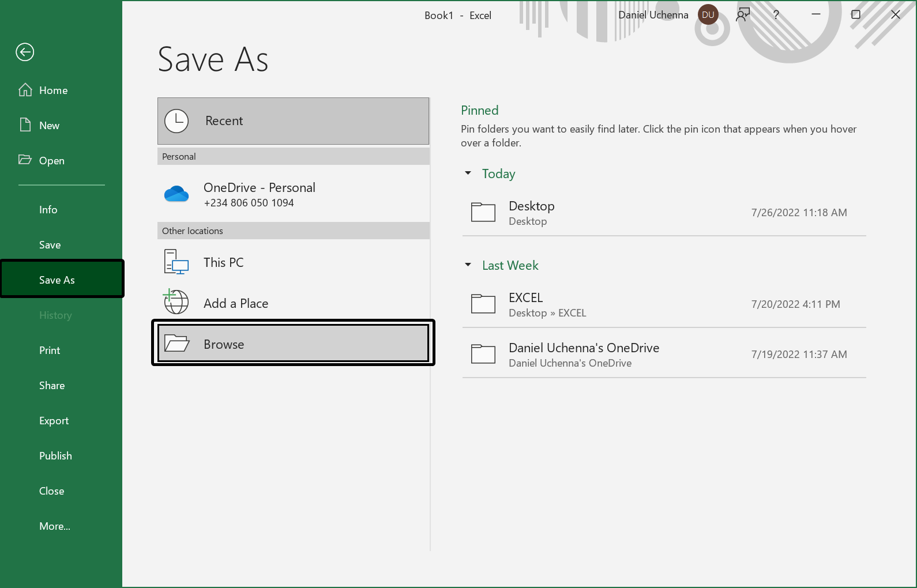This screenshot has width=917, height=588.
Task: Click the Open folder icon in sidebar
Action: (25, 160)
